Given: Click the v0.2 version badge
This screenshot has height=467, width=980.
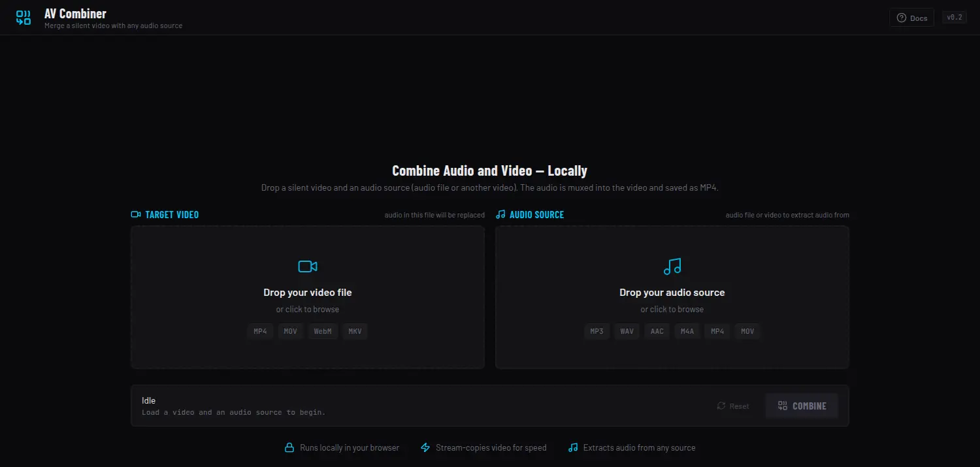Looking at the screenshot, I should tap(955, 18).
